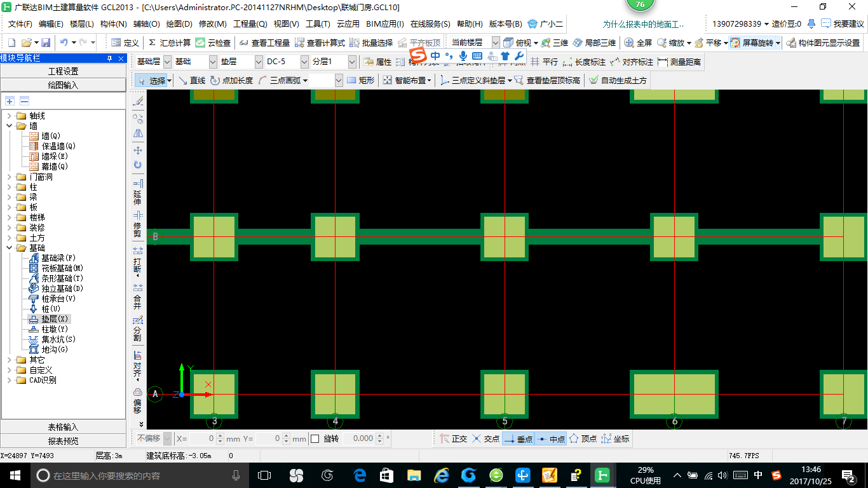The width and height of the screenshot is (868, 488).
Task: Run 汇总计算 summary calculation
Action: click(x=170, y=43)
